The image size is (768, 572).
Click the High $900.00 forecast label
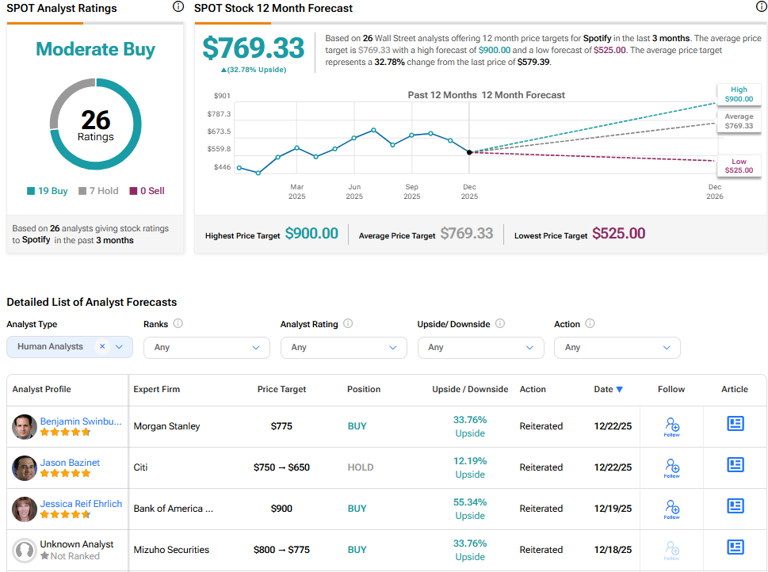tap(737, 94)
